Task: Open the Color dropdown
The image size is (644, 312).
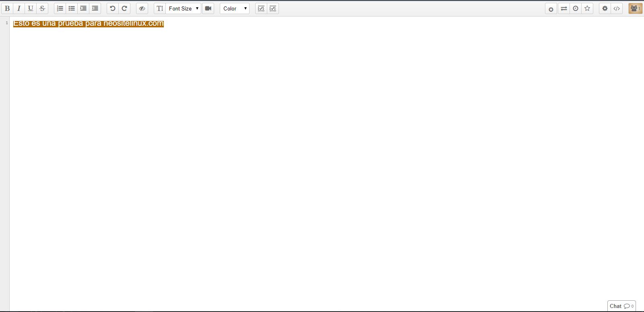Action: pos(235,8)
